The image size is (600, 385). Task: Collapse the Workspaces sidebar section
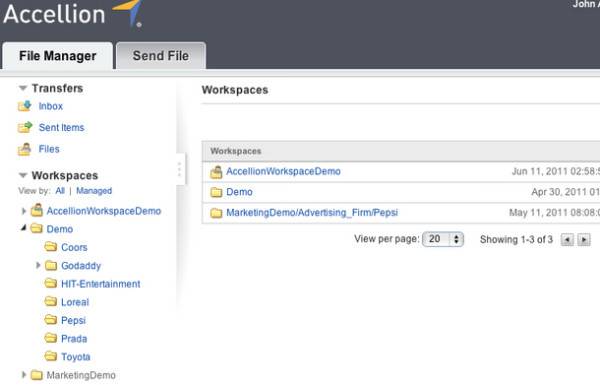coord(23,175)
